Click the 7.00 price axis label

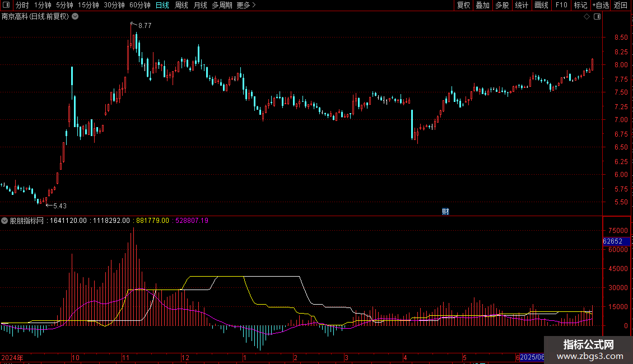(x=621, y=120)
